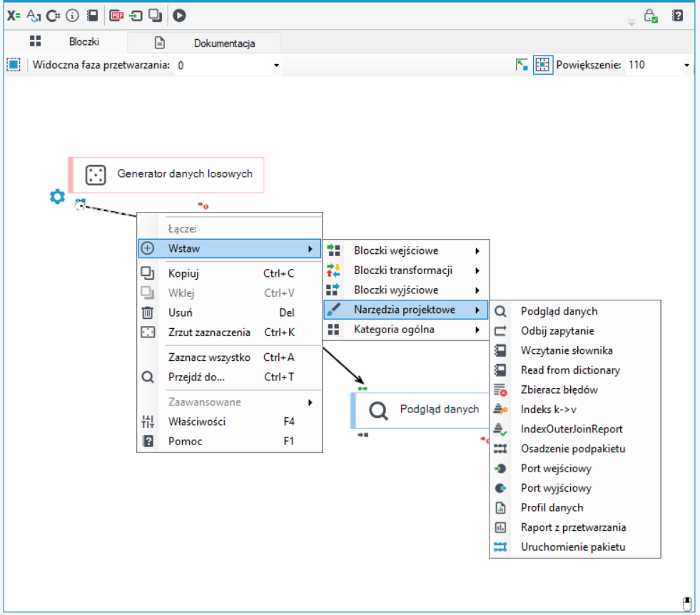Open help via top-right question mark icon

point(677,16)
